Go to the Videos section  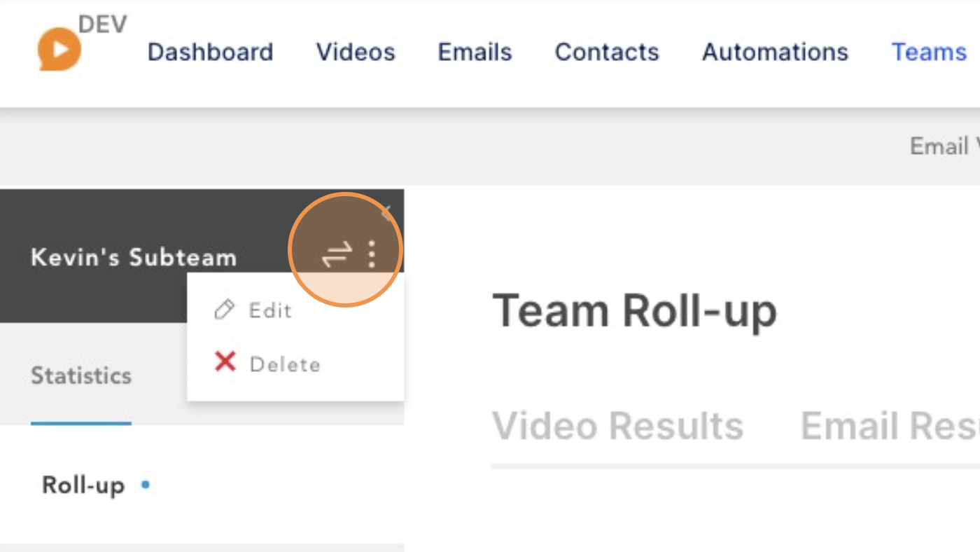pyautogui.click(x=356, y=52)
